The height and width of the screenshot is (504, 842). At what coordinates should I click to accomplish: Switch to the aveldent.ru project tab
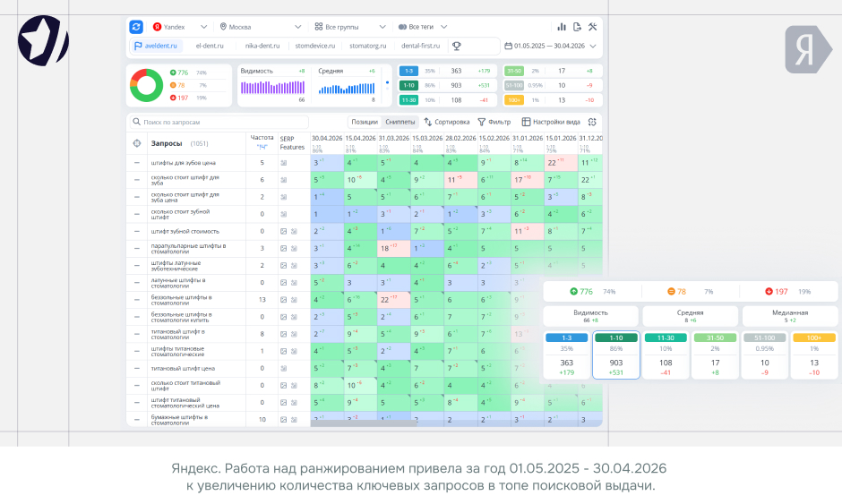pos(156,47)
